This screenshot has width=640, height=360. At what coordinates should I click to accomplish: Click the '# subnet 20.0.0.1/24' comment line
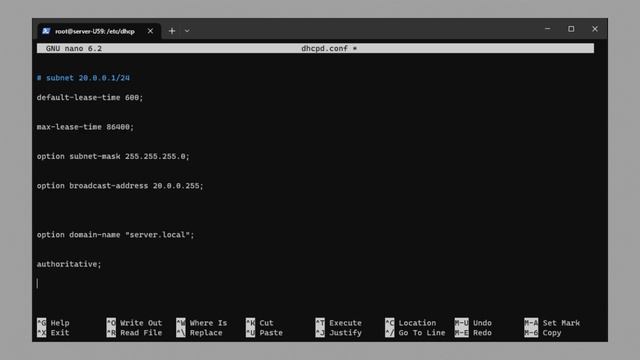click(x=83, y=78)
